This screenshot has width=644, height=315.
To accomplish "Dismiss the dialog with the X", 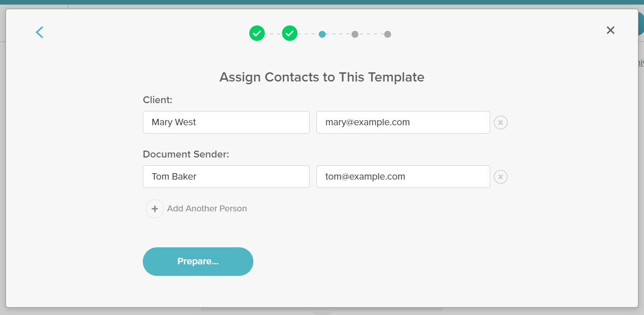I will (x=610, y=30).
